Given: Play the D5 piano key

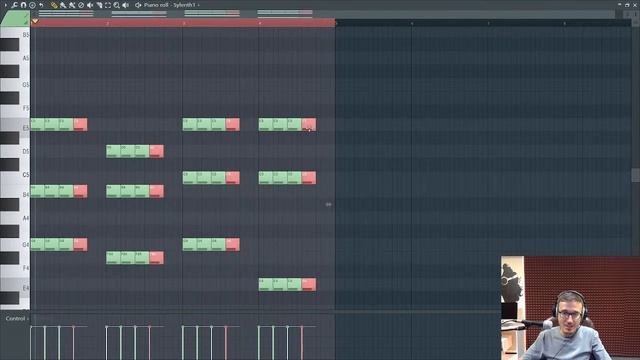Looking at the screenshot, I should (24, 151).
